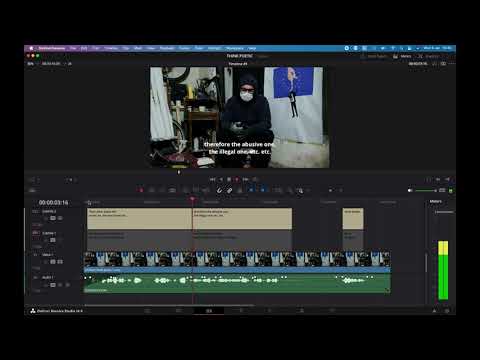The width and height of the screenshot is (480, 360).
Task: Select the green audio clip on Audio 1
Action: point(237,283)
